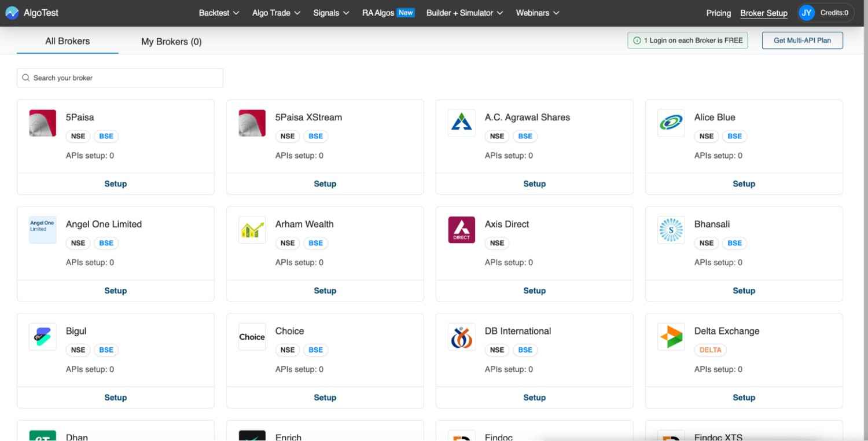This screenshot has height=441, width=868.
Task: Click the NSE tag on Arham Wealth
Action: pos(288,243)
